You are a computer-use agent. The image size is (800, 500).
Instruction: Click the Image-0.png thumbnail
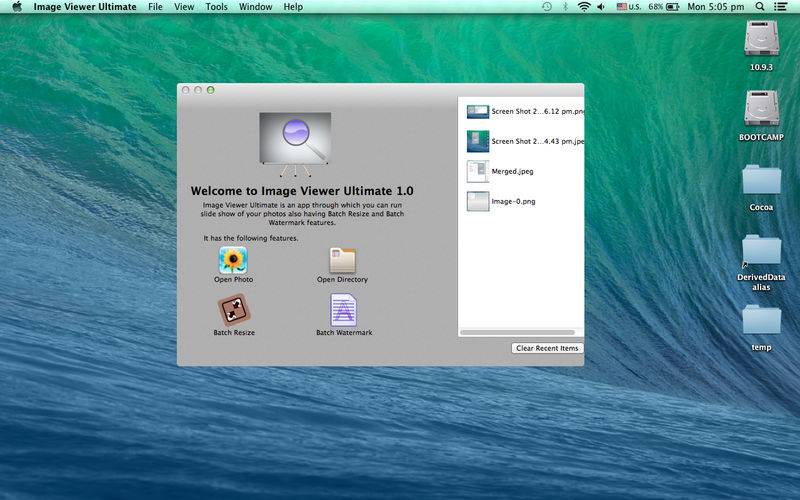(x=478, y=202)
